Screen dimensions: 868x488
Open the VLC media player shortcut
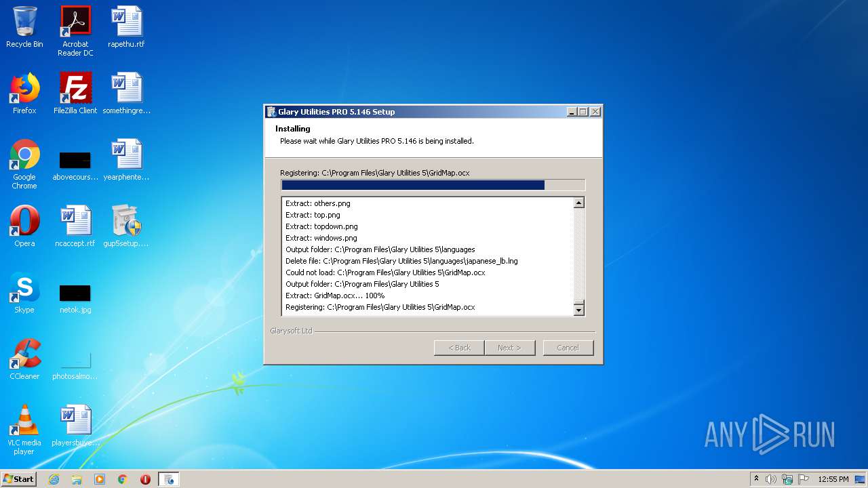24,430
